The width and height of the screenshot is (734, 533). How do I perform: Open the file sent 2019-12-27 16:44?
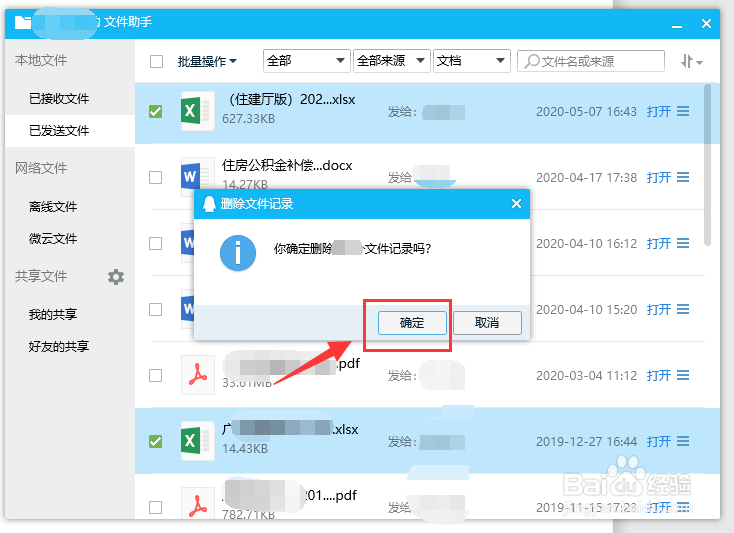point(659,441)
